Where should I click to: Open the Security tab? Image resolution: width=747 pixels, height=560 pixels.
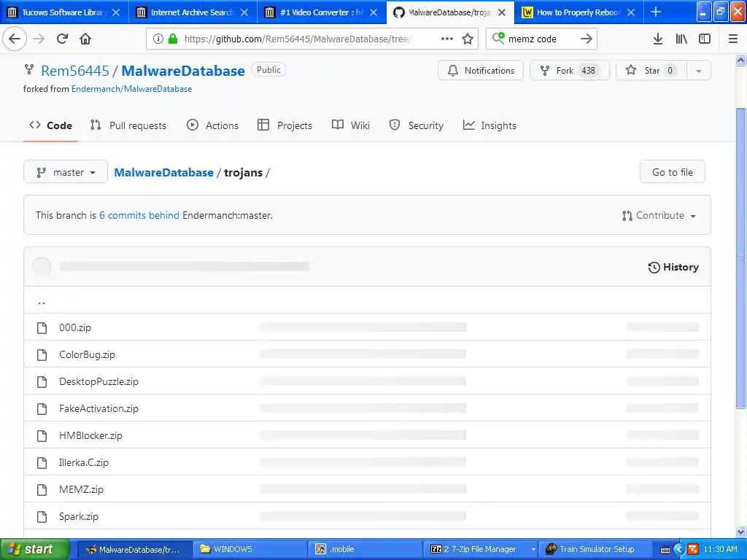tap(417, 125)
